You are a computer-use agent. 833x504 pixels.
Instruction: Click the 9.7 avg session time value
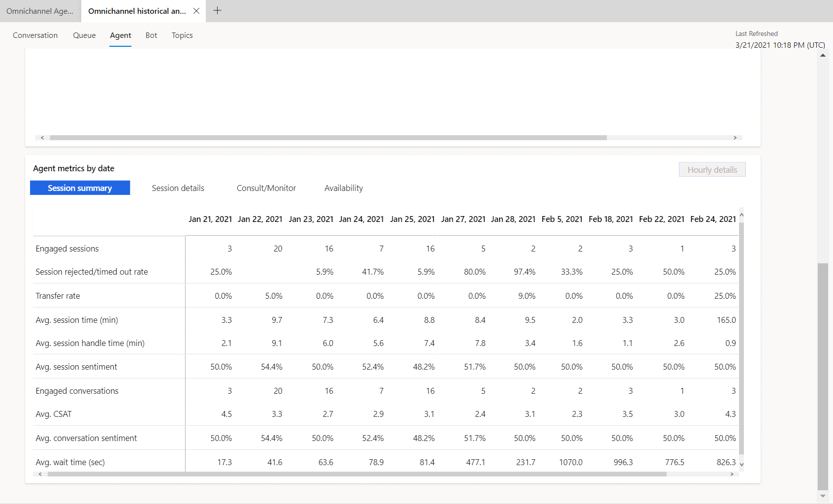[x=277, y=320]
